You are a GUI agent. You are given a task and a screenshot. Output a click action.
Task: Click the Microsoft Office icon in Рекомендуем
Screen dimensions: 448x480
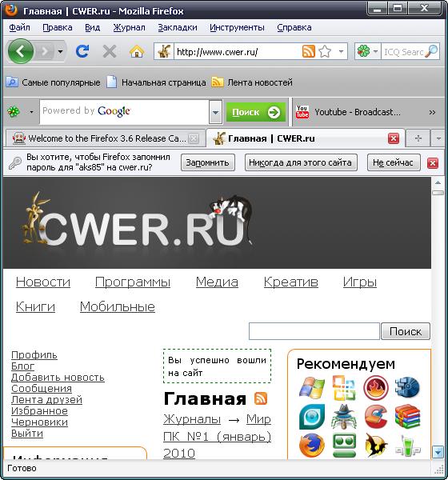344,388
